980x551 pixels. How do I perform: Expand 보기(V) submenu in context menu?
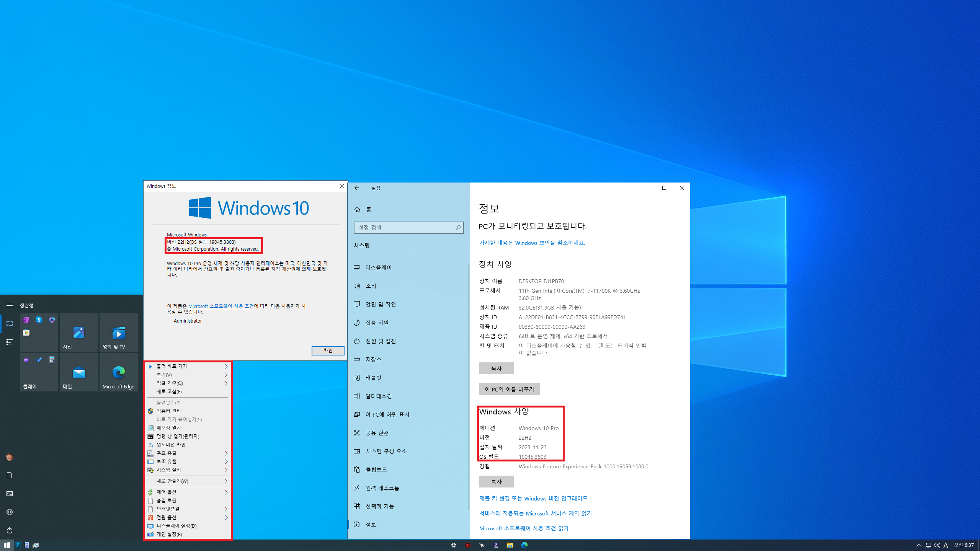[x=188, y=375]
